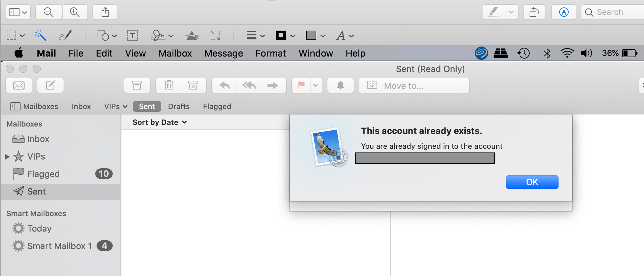The image size is (644, 276).
Task: Select the Sent mailbox in sidebar
Action: (61, 192)
